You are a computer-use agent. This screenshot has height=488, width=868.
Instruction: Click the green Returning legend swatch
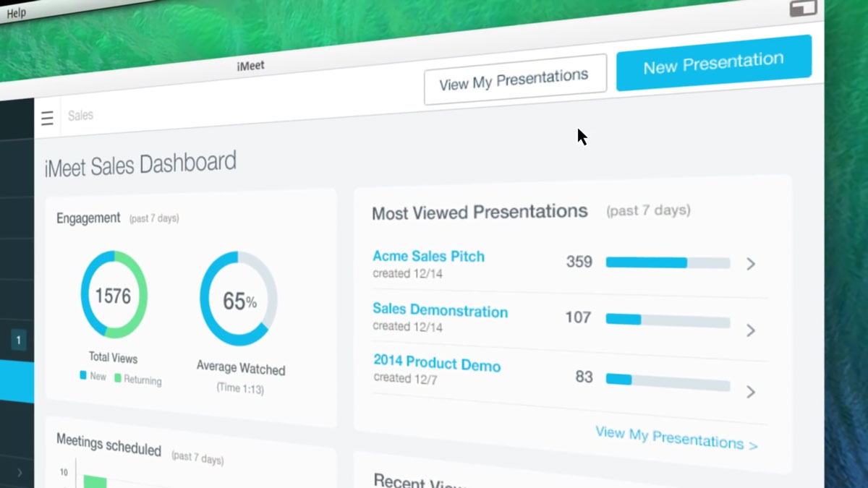117,377
